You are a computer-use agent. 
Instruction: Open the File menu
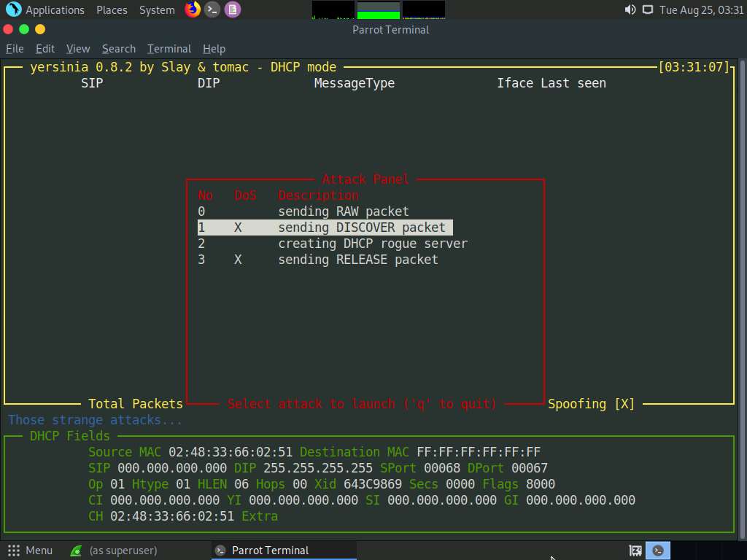click(x=15, y=49)
